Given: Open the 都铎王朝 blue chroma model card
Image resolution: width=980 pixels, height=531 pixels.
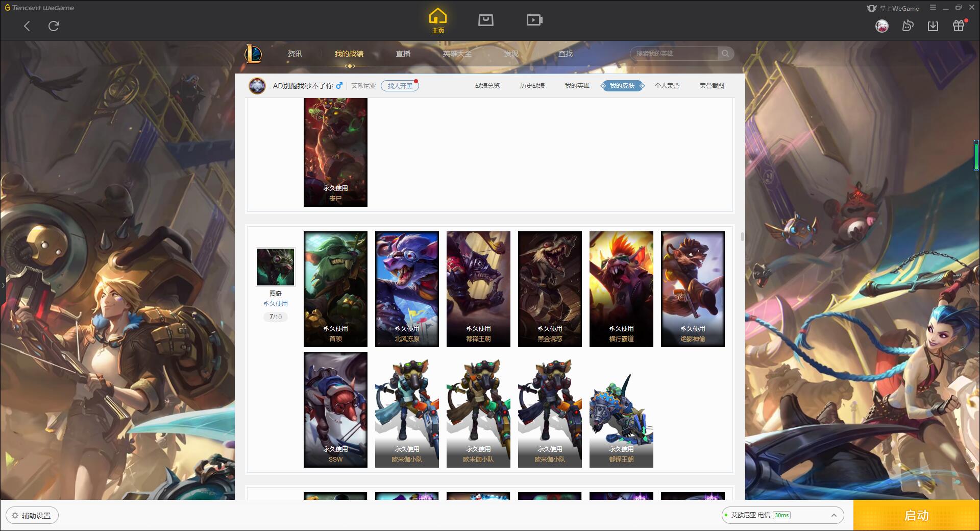Looking at the screenshot, I should tap(621, 409).
